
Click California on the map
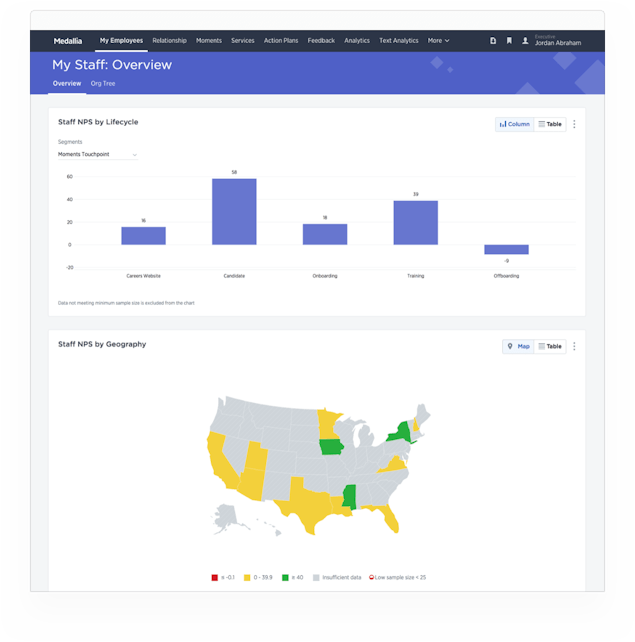point(221,461)
